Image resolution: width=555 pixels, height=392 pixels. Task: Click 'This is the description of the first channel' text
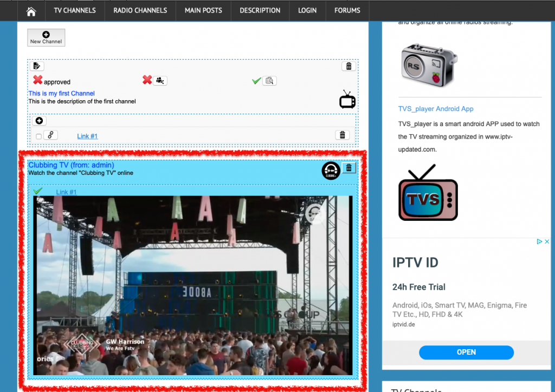pyautogui.click(x=82, y=101)
